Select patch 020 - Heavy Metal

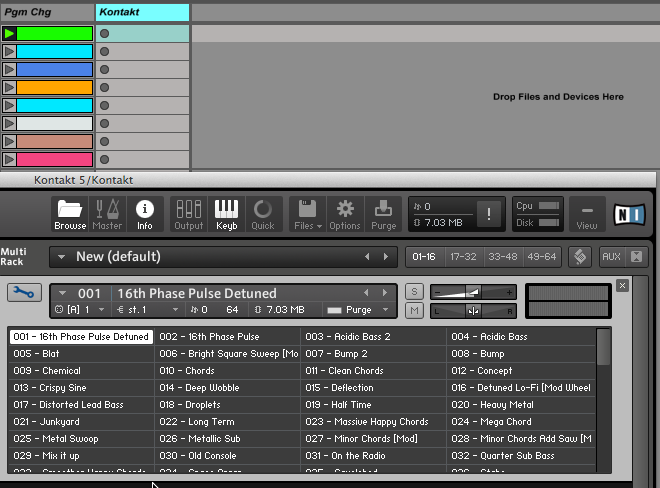click(521, 405)
